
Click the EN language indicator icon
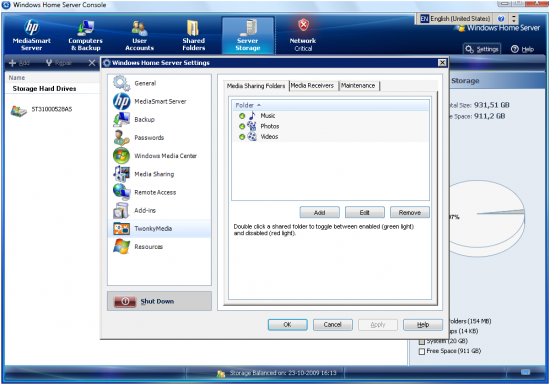coord(424,19)
